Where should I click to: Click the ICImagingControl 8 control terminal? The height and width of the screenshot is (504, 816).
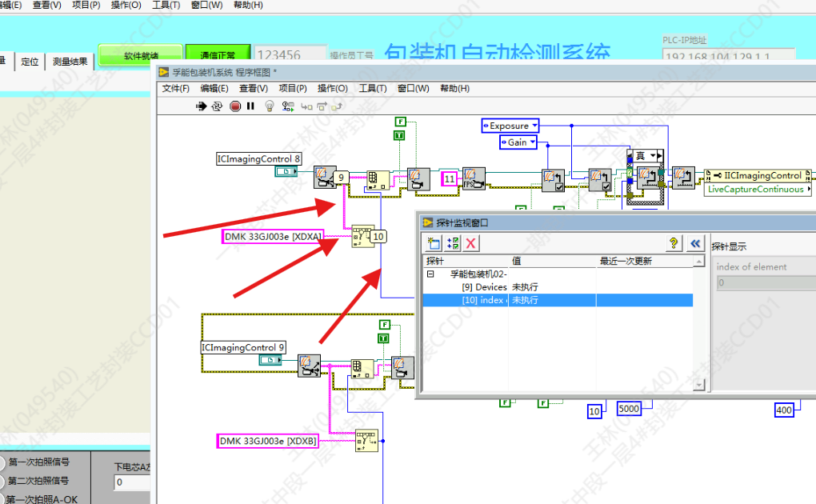[286, 171]
